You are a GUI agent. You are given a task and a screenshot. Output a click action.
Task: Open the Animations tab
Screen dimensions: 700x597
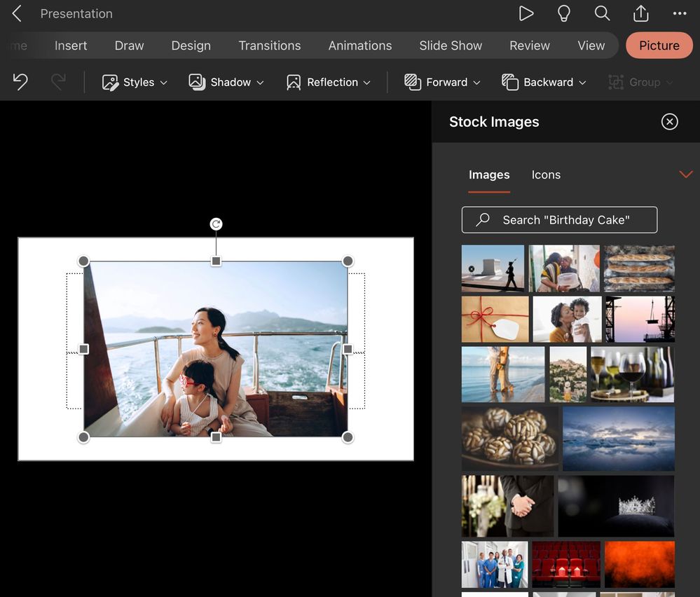[360, 46]
